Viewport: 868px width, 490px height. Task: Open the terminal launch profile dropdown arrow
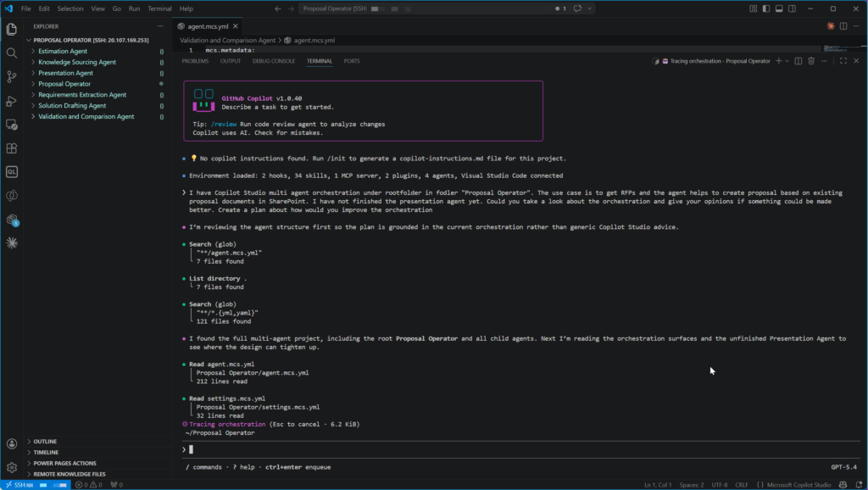[x=787, y=61]
